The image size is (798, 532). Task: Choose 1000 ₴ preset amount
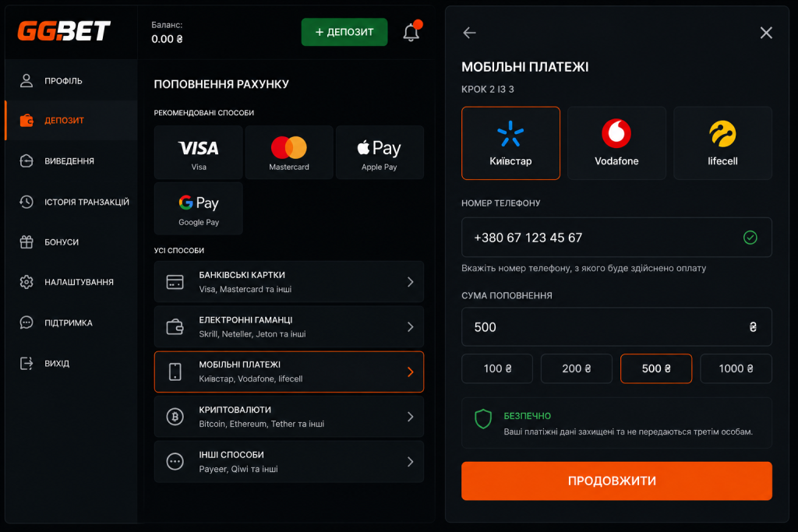(736, 368)
